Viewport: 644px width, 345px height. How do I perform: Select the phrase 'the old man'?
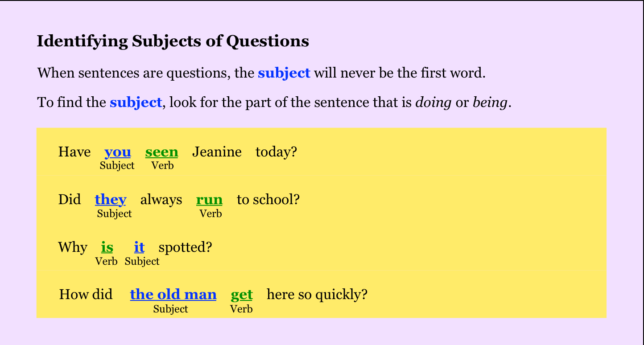pyautogui.click(x=173, y=295)
